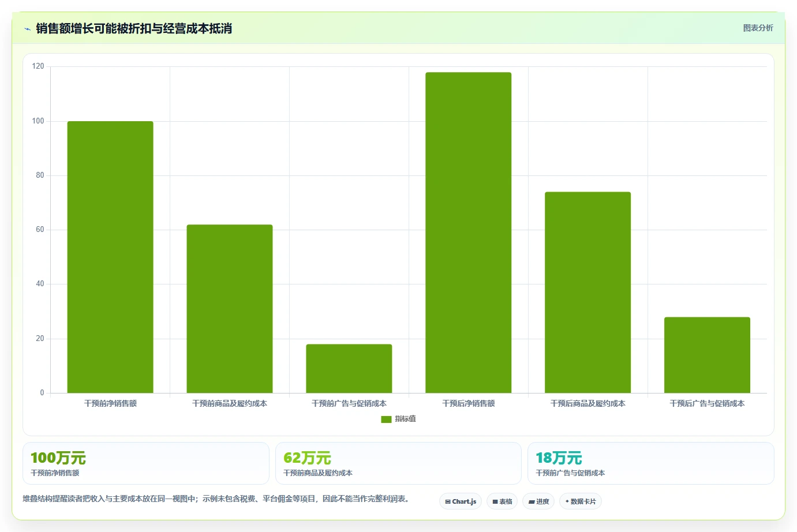Click x-axis label 干预前商品及履约成本
This screenshot has height=532, width=797.
coord(230,403)
